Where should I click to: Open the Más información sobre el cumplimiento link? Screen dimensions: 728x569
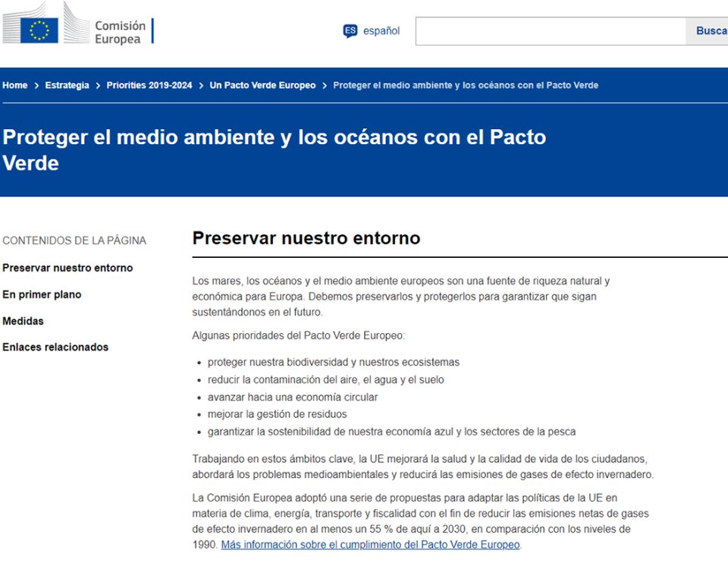coord(370,545)
